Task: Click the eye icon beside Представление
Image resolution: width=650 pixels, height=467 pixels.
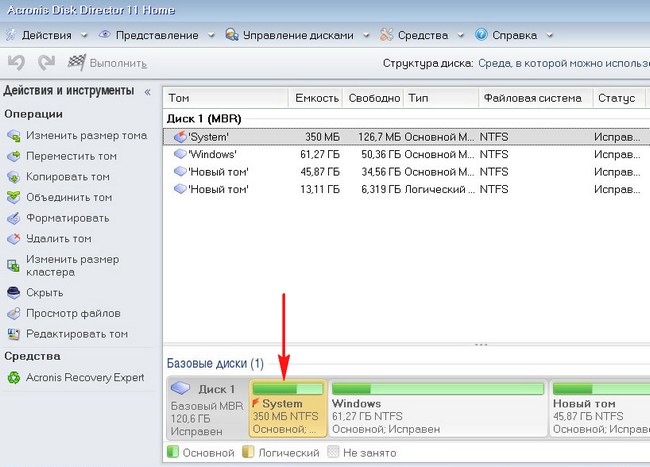Action: 104,35
